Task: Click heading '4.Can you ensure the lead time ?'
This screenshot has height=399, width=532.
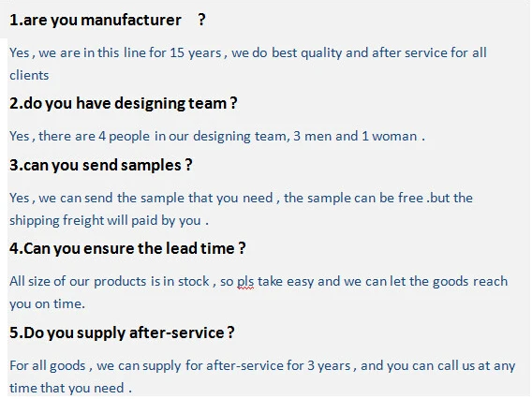Action: point(127,249)
